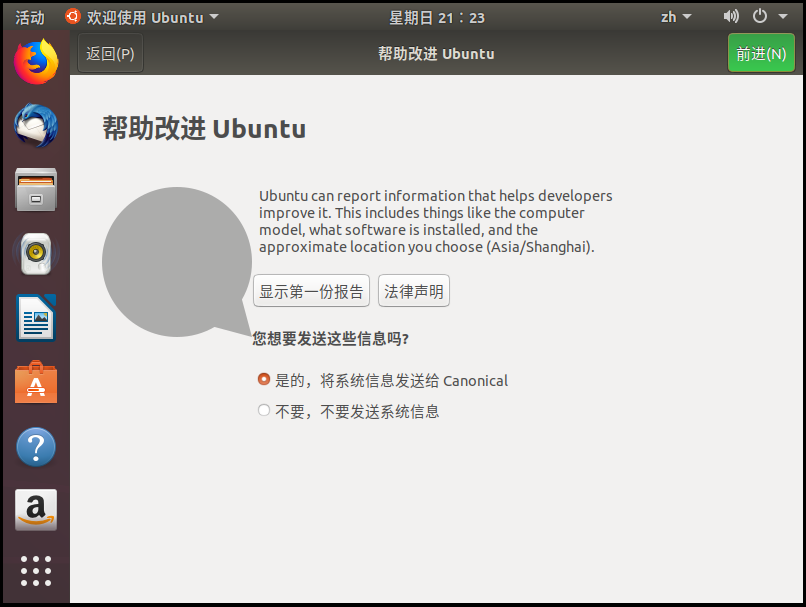Show applications grid icon
The height and width of the screenshot is (607, 806).
(36, 571)
